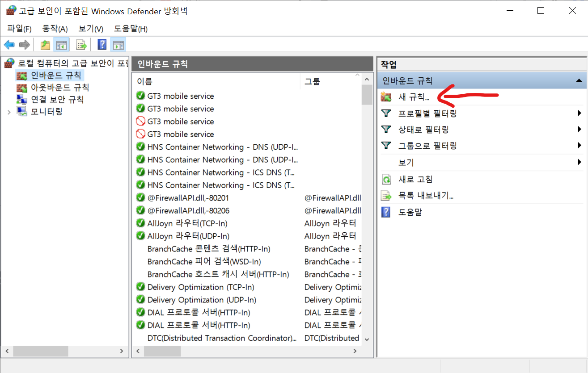This screenshot has width=588, height=373.
Task: Click the 연결 보안 규칙 tree node icon
Action: click(21, 99)
